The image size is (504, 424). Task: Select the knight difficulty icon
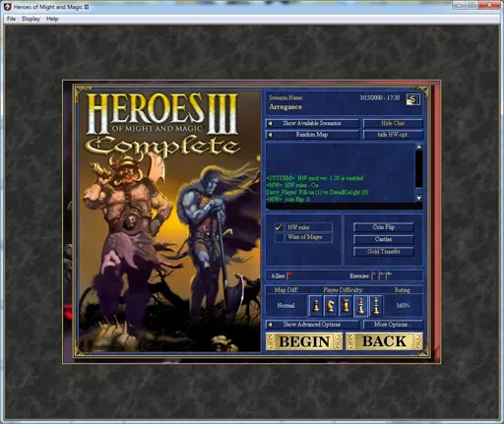[331, 306]
